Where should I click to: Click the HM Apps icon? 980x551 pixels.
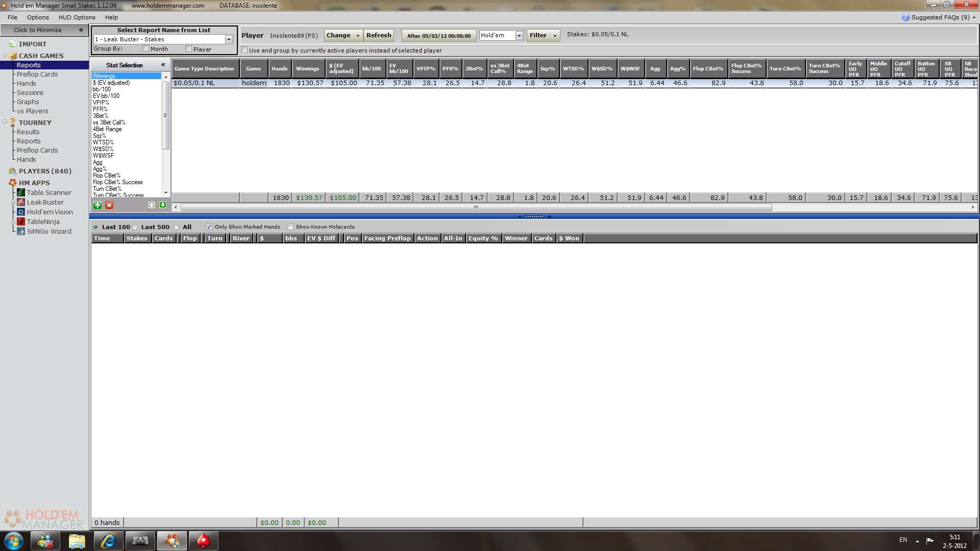coord(13,183)
